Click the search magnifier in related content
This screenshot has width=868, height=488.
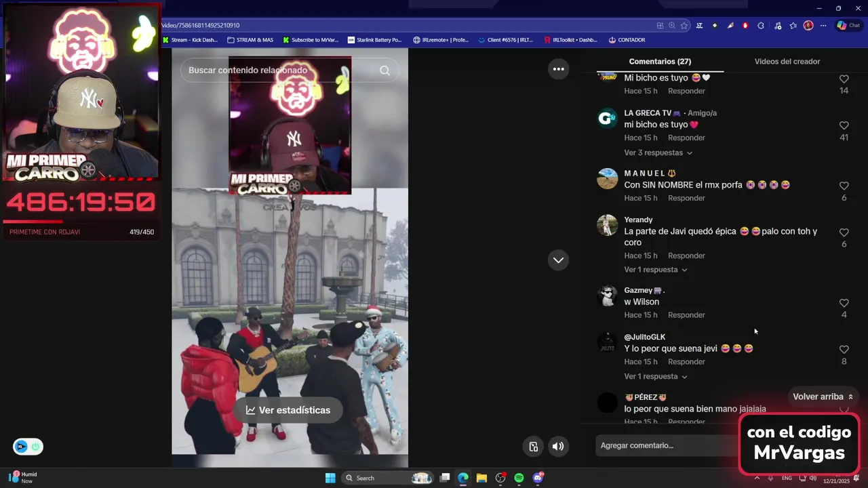click(384, 70)
